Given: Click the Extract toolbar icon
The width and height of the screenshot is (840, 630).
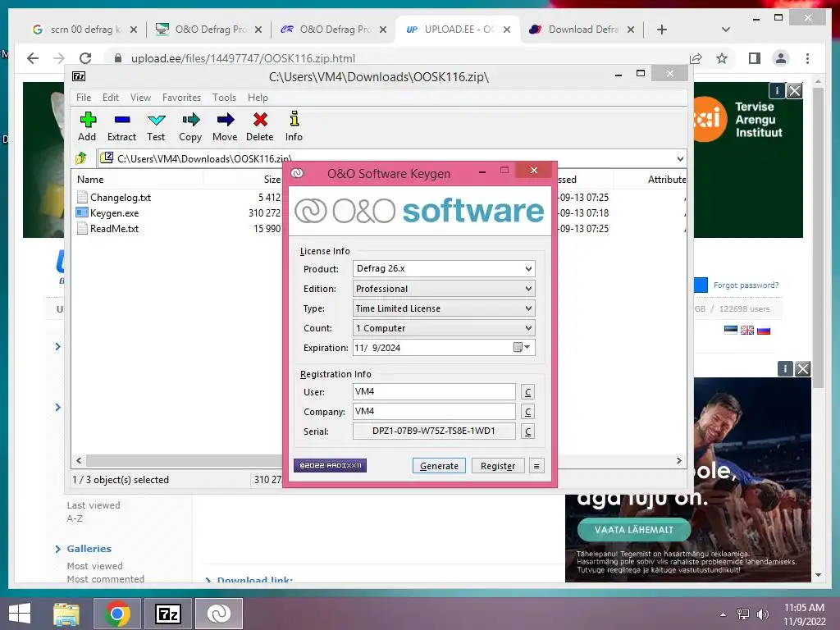Looking at the screenshot, I should (121, 127).
